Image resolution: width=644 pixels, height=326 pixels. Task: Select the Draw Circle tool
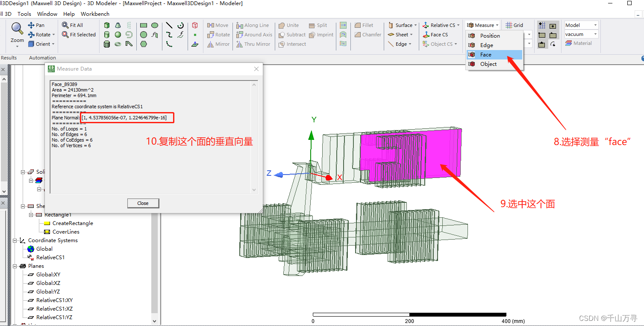click(144, 35)
